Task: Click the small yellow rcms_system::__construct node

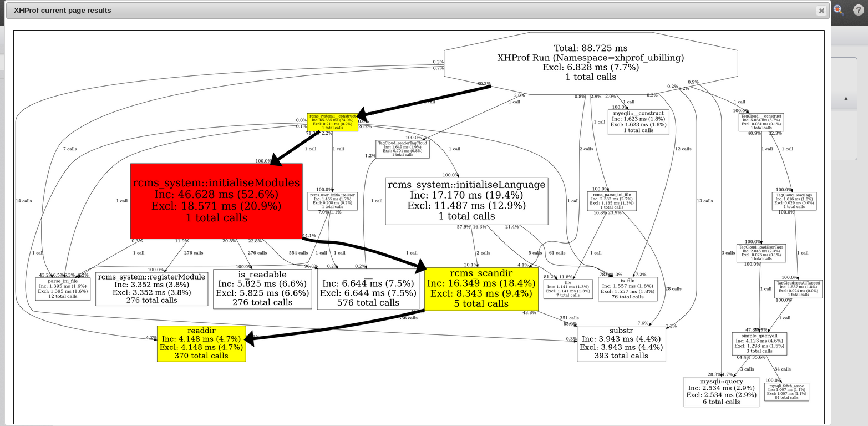Action: [333, 122]
